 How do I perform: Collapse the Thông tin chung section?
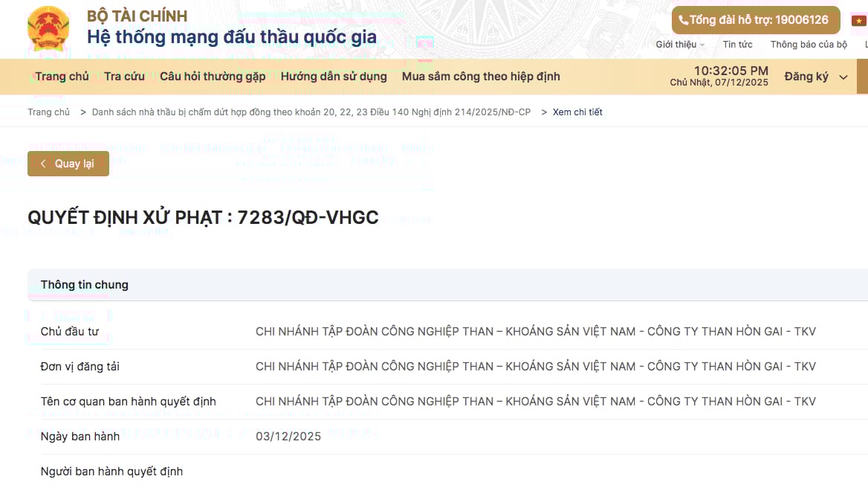pos(84,284)
